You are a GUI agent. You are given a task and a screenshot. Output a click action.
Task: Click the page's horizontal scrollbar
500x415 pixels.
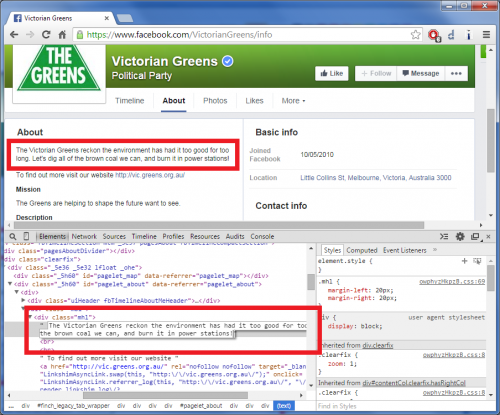[x=219, y=225]
